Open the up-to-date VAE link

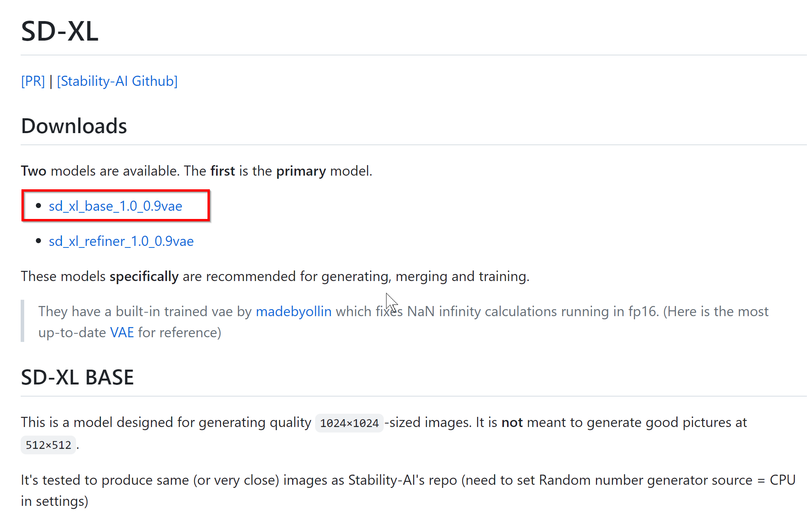tap(122, 332)
